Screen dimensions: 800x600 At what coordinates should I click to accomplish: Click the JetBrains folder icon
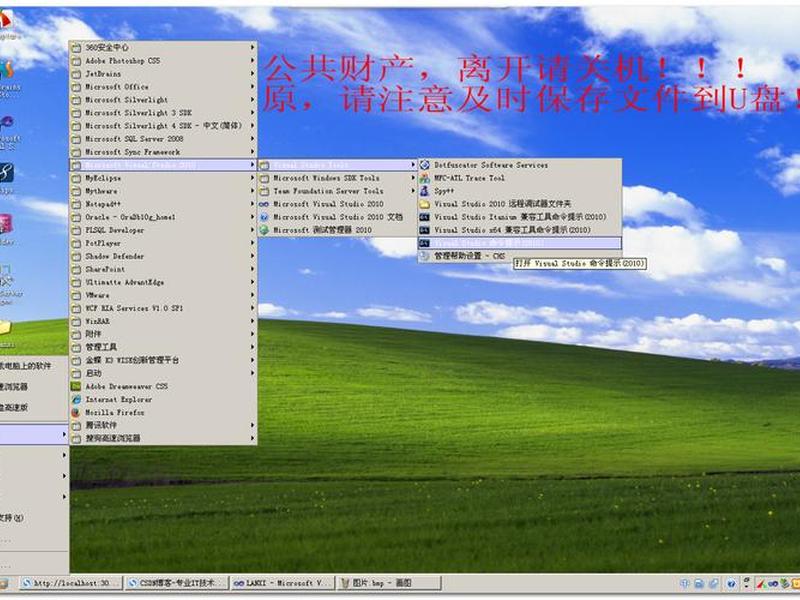[76, 74]
